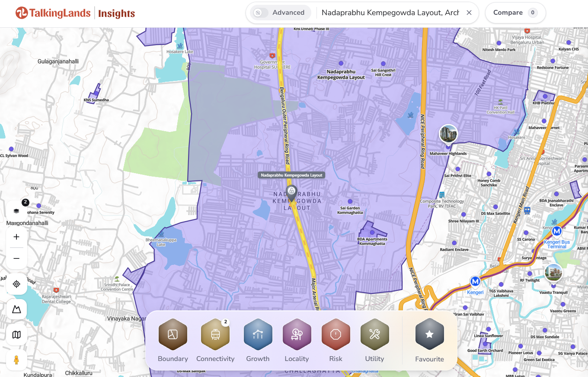Select the Srinidhi Palace Convention Centre icon

116,279
